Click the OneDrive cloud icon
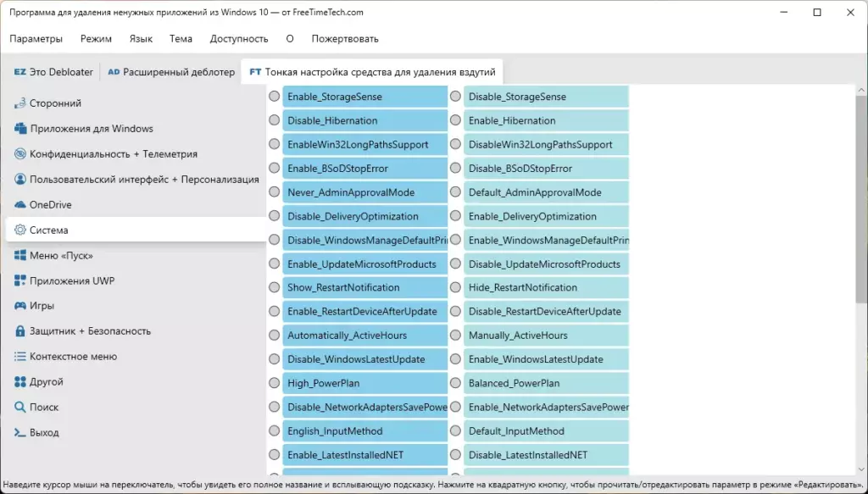868x494 pixels. [20, 205]
